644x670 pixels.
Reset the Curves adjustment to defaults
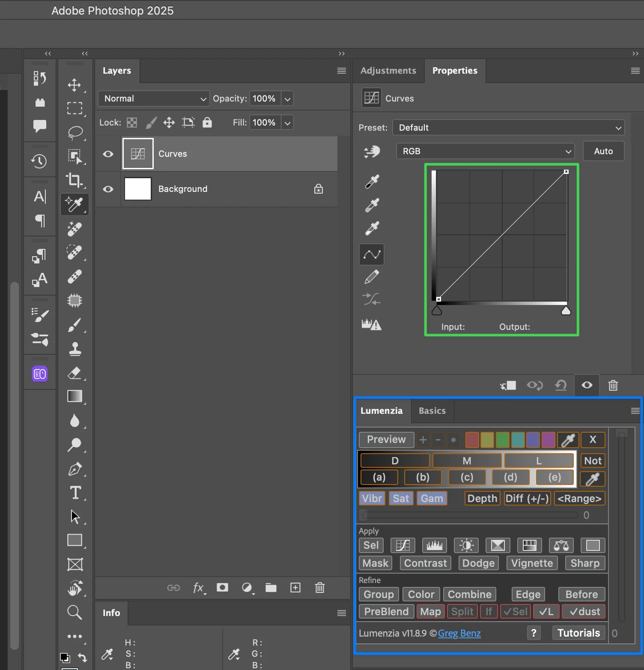click(x=561, y=385)
